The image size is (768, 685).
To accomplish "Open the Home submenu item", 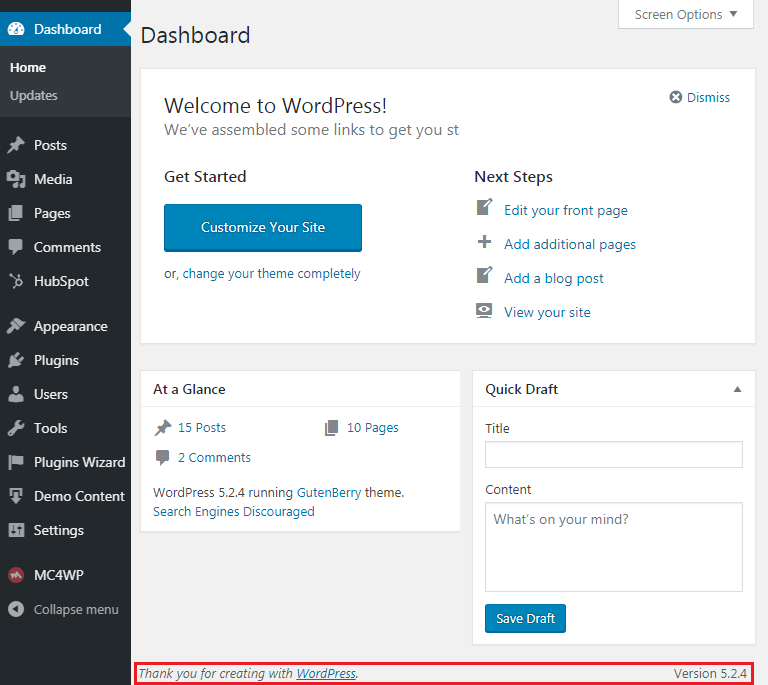I will [x=28, y=68].
